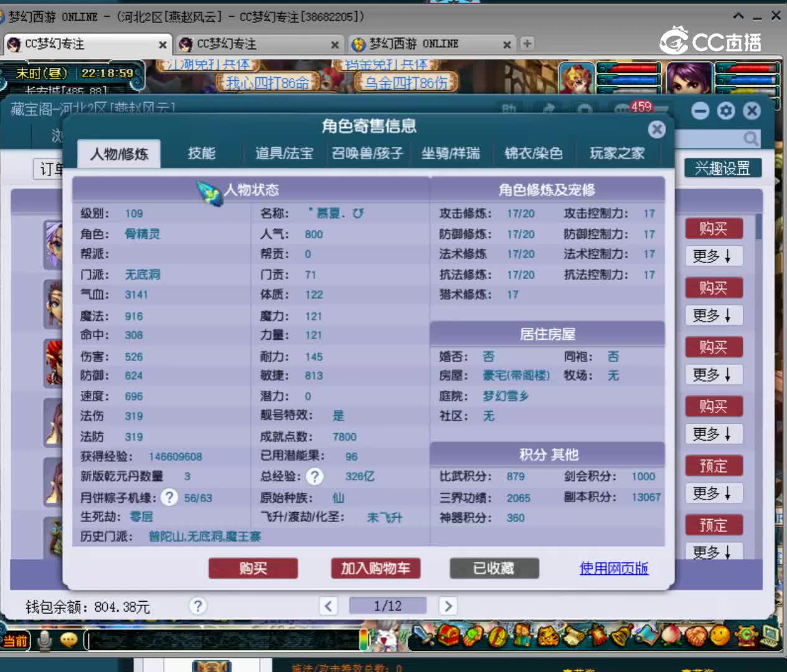Click the tiger head icon in bottom toolbar
The width and height of the screenshot is (787, 672).
pyautogui.click(x=549, y=636)
